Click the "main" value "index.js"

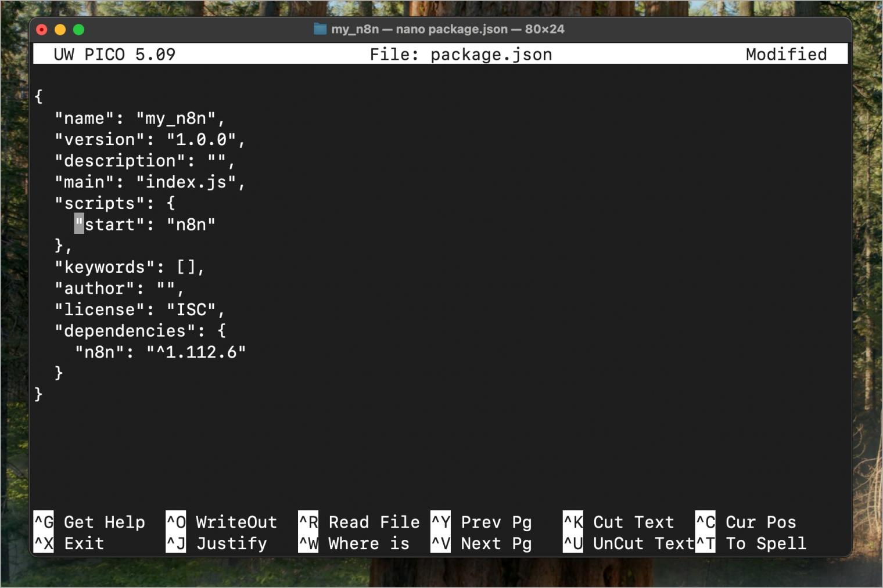coord(186,182)
